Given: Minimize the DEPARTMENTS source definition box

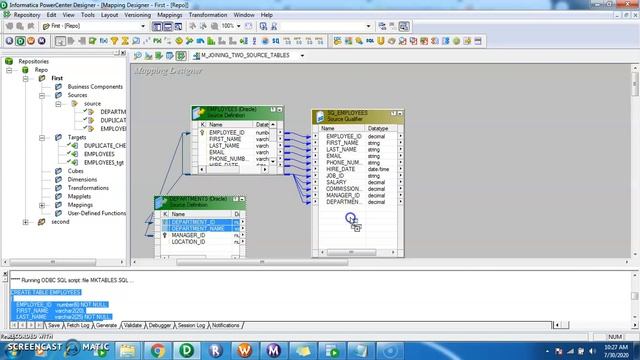Looking at the screenshot, I should 242,199.
